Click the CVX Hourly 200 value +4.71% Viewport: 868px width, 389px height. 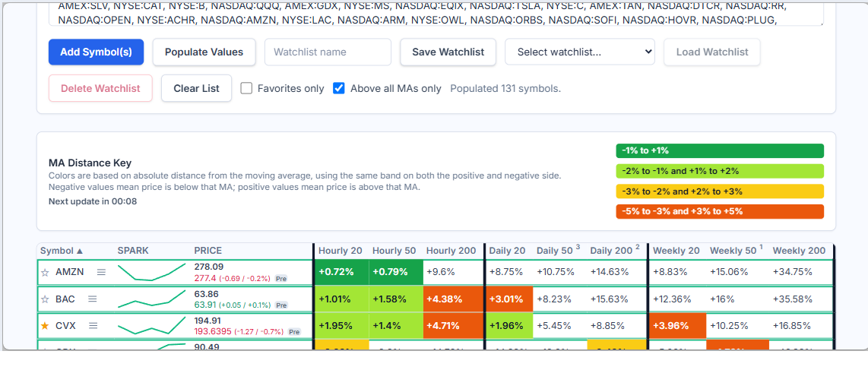point(443,326)
